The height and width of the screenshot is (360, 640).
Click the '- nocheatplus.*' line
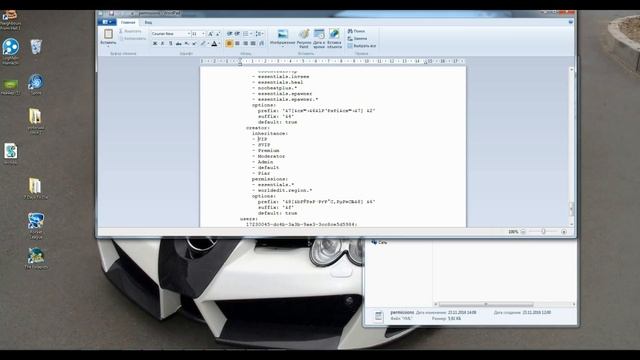(x=275, y=88)
